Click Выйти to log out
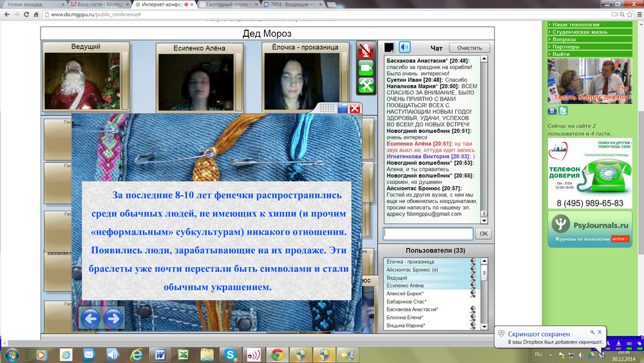Image resolution: width=644 pixels, height=363 pixels. click(590, 54)
